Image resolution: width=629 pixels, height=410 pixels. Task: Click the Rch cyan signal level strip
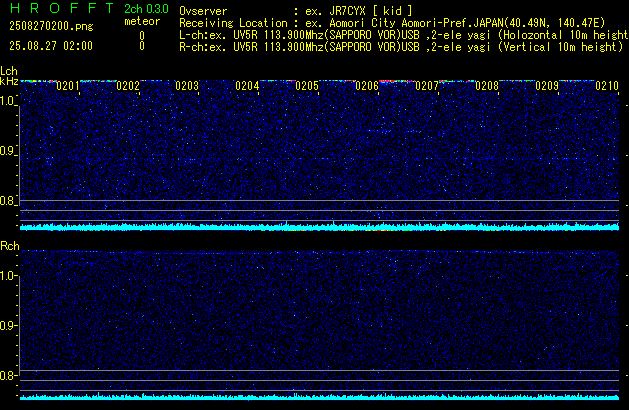pyautogui.click(x=319, y=397)
